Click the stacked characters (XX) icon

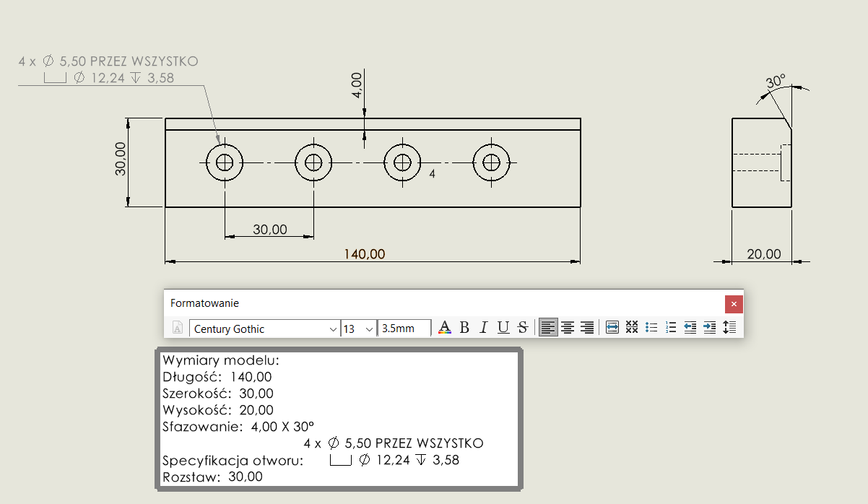[632, 328]
